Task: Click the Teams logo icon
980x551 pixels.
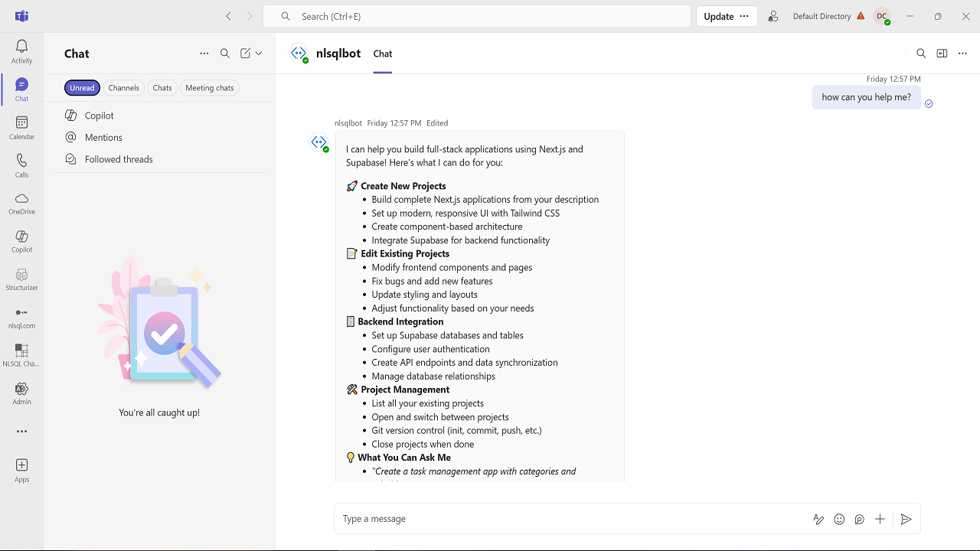Action: (x=21, y=16)
